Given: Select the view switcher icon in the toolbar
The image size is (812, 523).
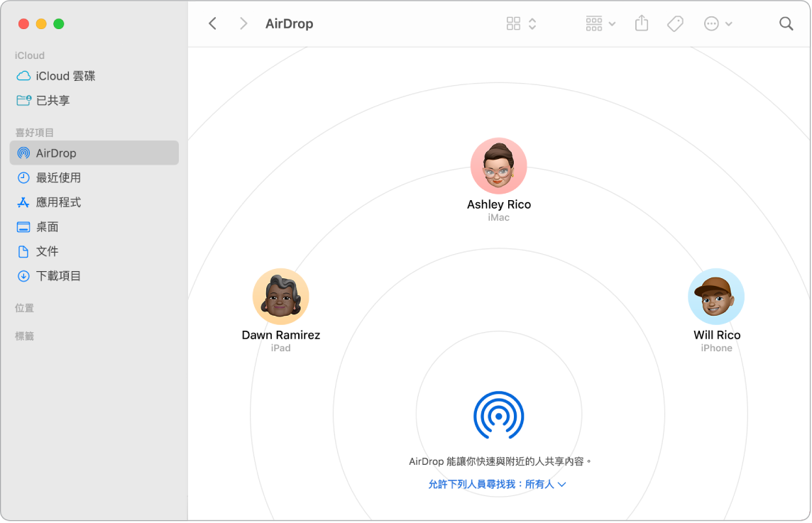Looking at the screenshot, I should click(x=513, y=23).
